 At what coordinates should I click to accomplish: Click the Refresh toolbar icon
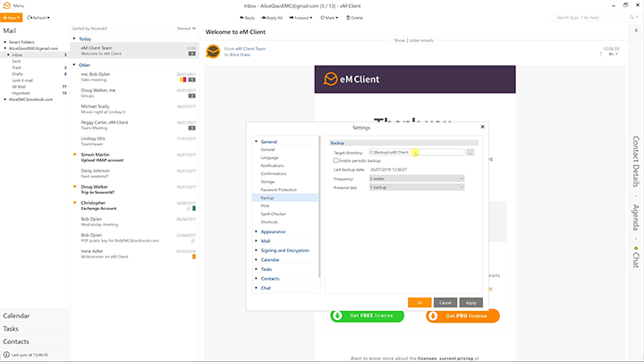tap(30, 18)
